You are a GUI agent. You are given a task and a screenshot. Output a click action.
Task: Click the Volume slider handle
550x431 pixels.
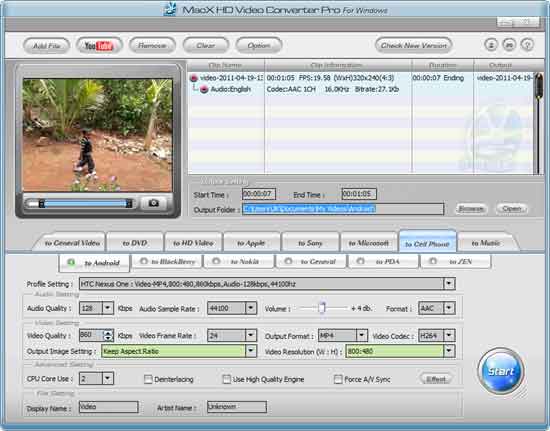coord(322,308)
